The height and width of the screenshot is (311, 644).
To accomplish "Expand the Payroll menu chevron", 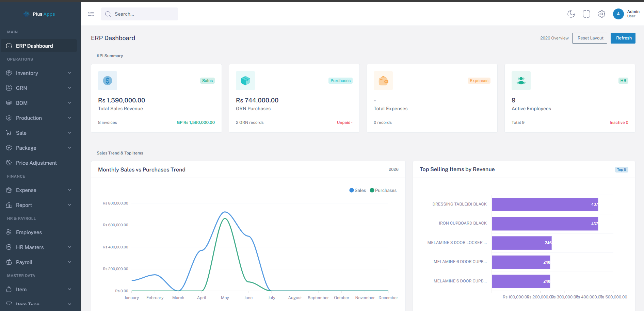I will click(x=69, y=262).
